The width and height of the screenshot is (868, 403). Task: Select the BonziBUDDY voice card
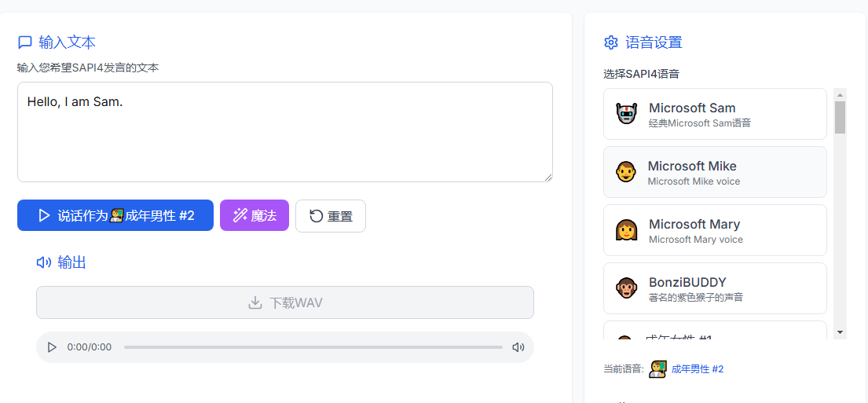pyautogui.click(x=715, y=288)
